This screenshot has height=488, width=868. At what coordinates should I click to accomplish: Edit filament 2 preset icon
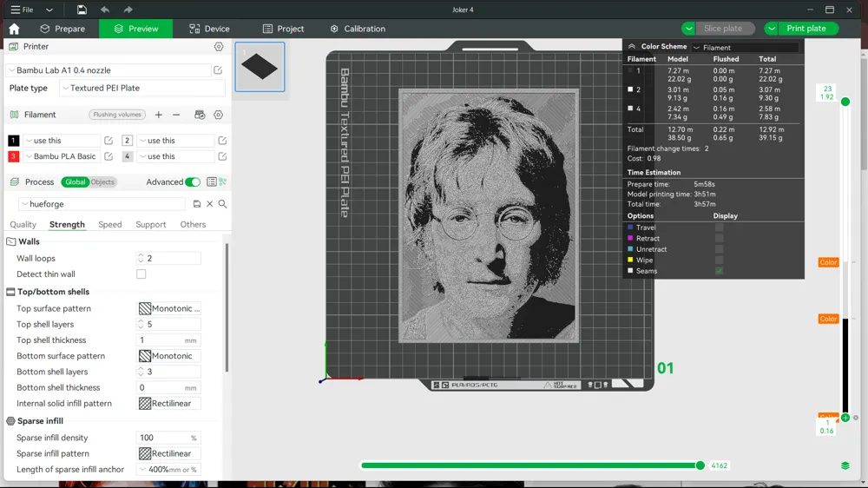(222, 141)
